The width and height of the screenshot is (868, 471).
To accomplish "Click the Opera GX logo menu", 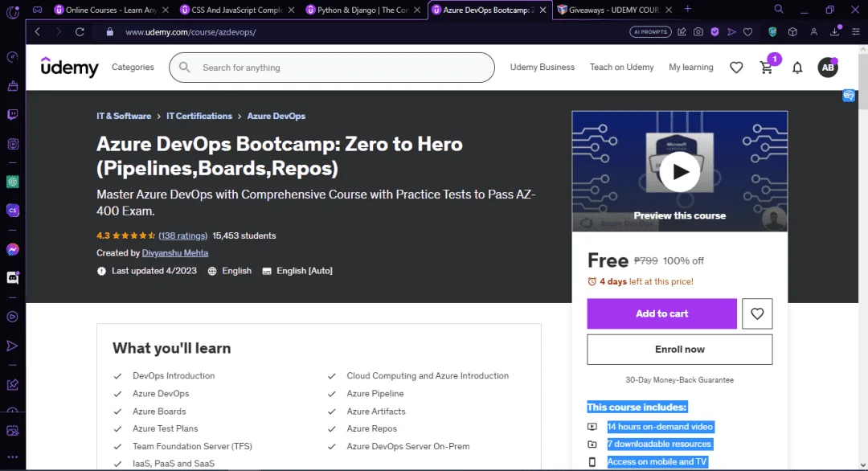I will pos(12,11).
